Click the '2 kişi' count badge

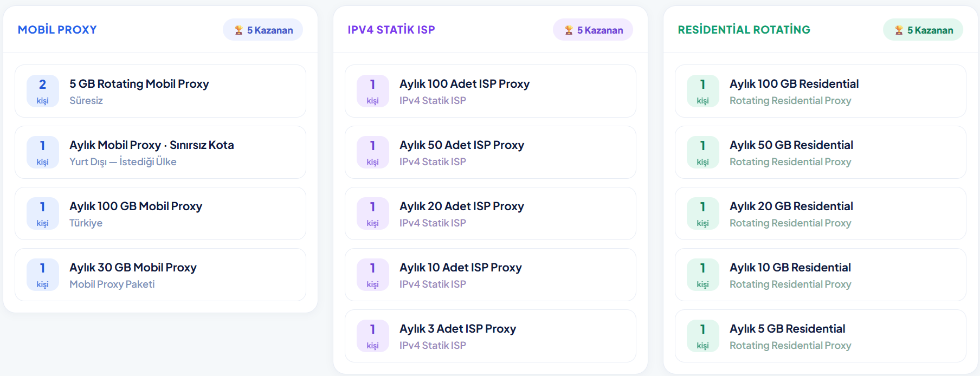pyautogui.click(x=43, y=91)
